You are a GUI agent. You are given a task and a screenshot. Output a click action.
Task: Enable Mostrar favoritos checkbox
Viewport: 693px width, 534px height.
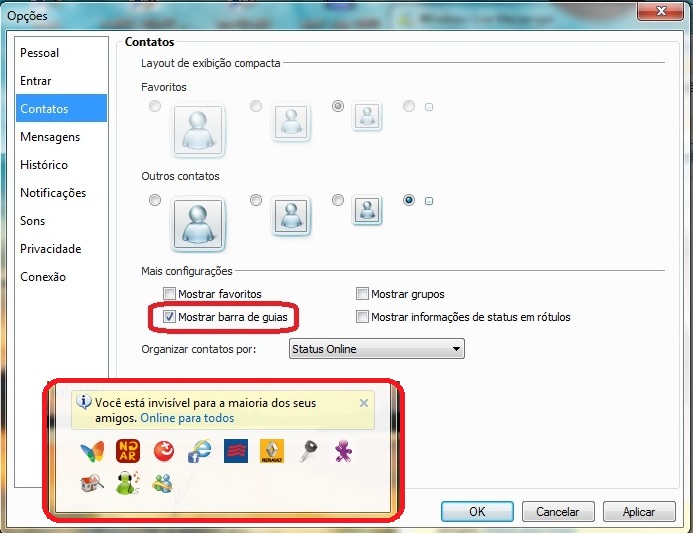169,295
